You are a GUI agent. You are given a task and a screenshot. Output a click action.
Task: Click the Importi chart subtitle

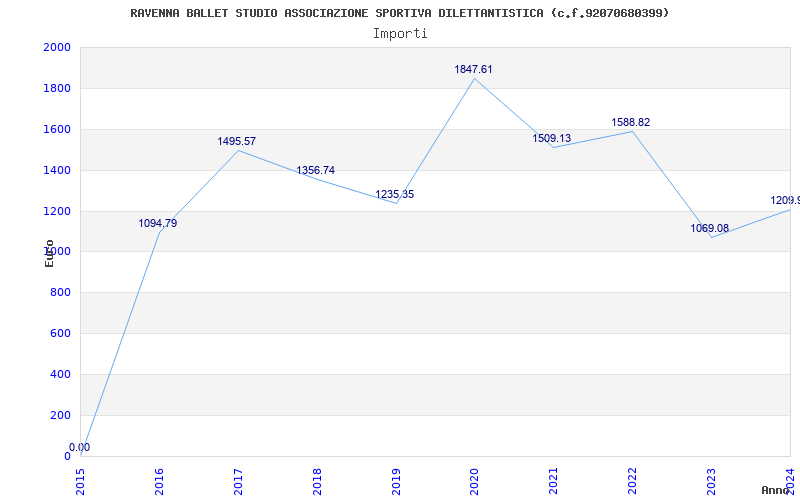point(400,34)
